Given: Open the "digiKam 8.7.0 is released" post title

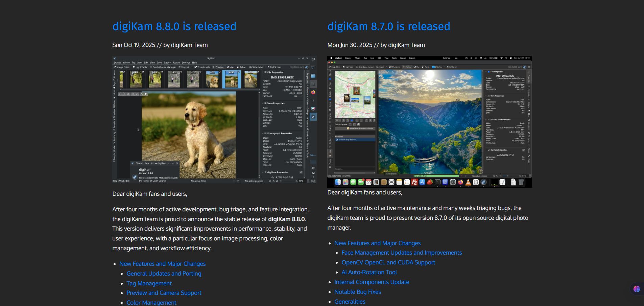Looking at the screenshot, I should tap(389, 26).
